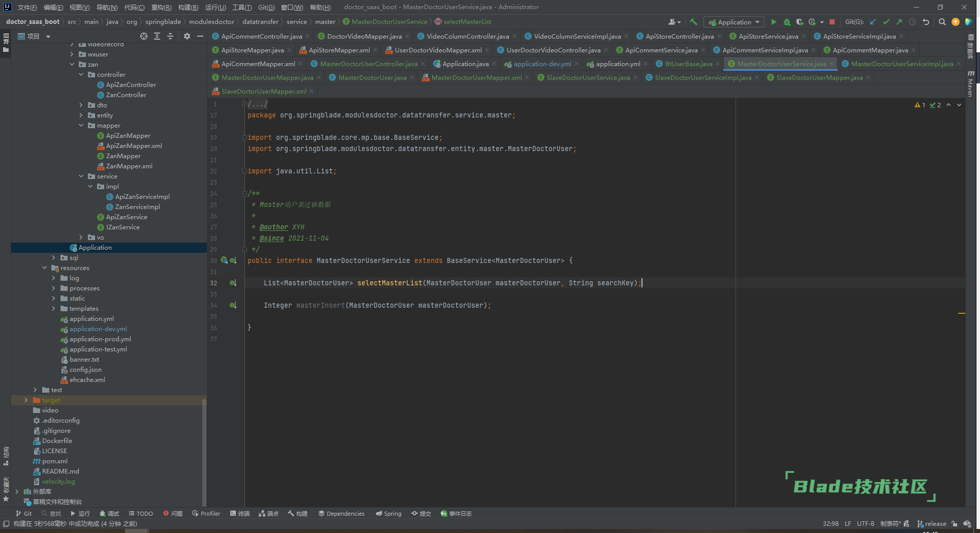Toggle the Git tool window
Viewport: 980px width, 533px height.
pyautogui.click(x=24, y=514)
